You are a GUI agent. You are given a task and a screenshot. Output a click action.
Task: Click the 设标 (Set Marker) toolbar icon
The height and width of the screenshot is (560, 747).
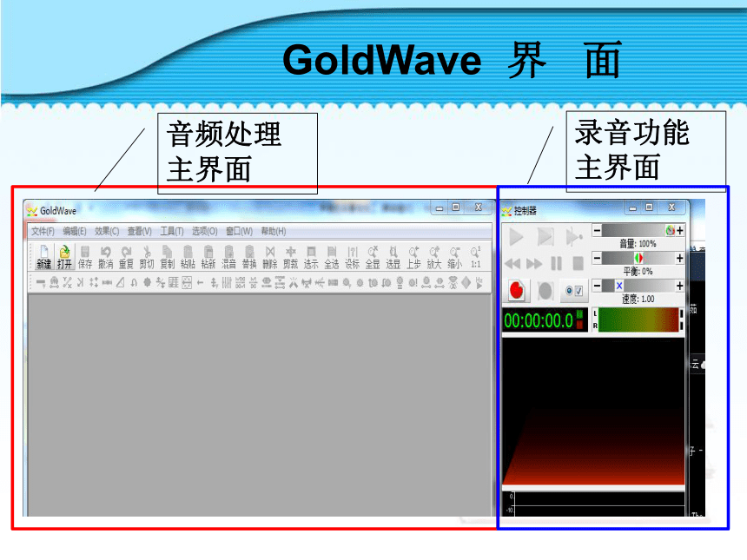[352, 257]
